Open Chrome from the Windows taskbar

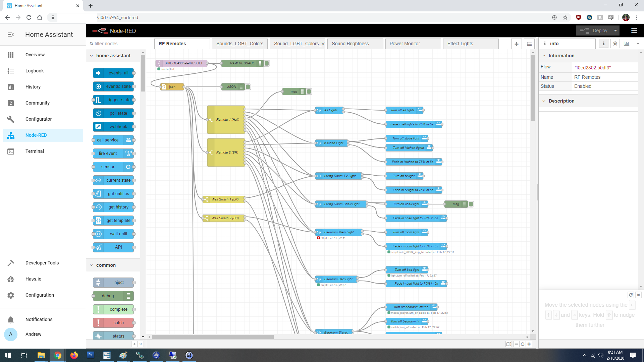point(58,355)
